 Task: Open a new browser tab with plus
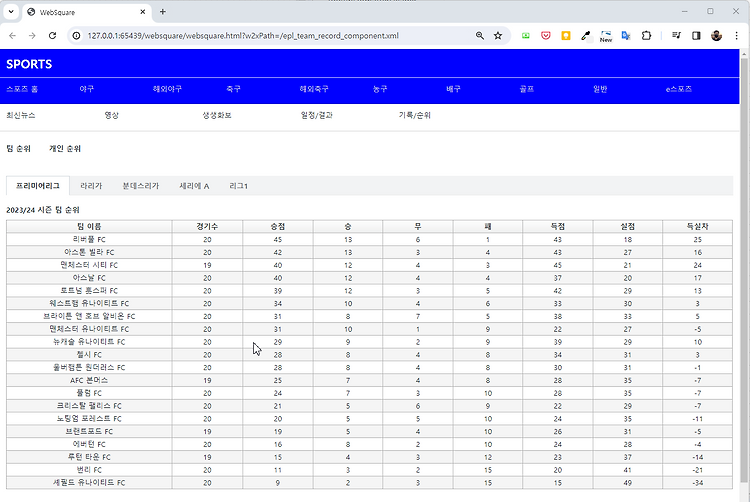tap(163, 12)
